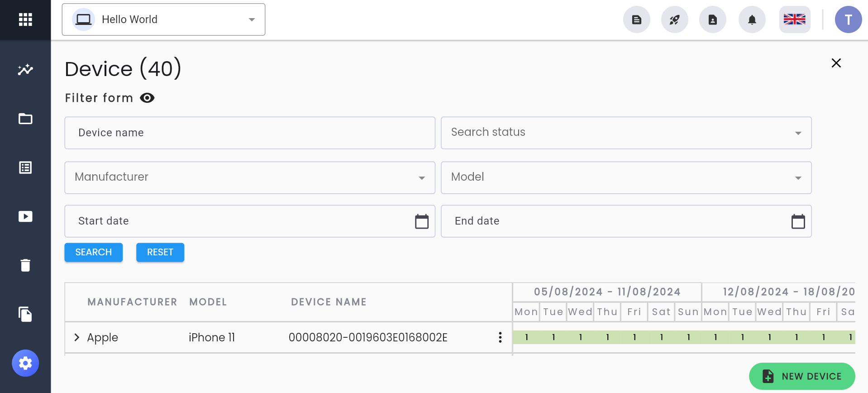The image size is (868, 393).
Task: Open the Hello World project dropdown
Action: 163,19
